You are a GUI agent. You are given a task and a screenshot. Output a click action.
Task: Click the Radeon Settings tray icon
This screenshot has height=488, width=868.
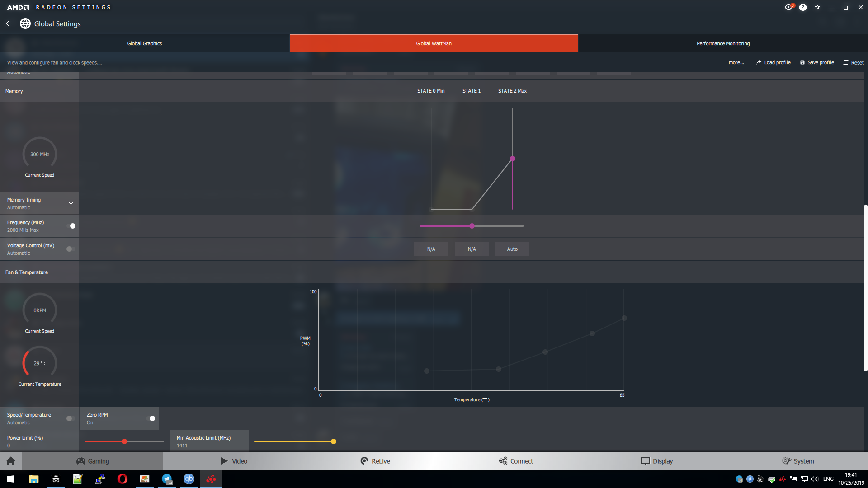[x=783, y=479]
